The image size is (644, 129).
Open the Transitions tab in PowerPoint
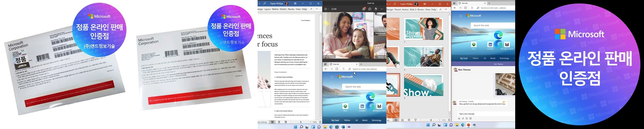(x=398, y=10)
